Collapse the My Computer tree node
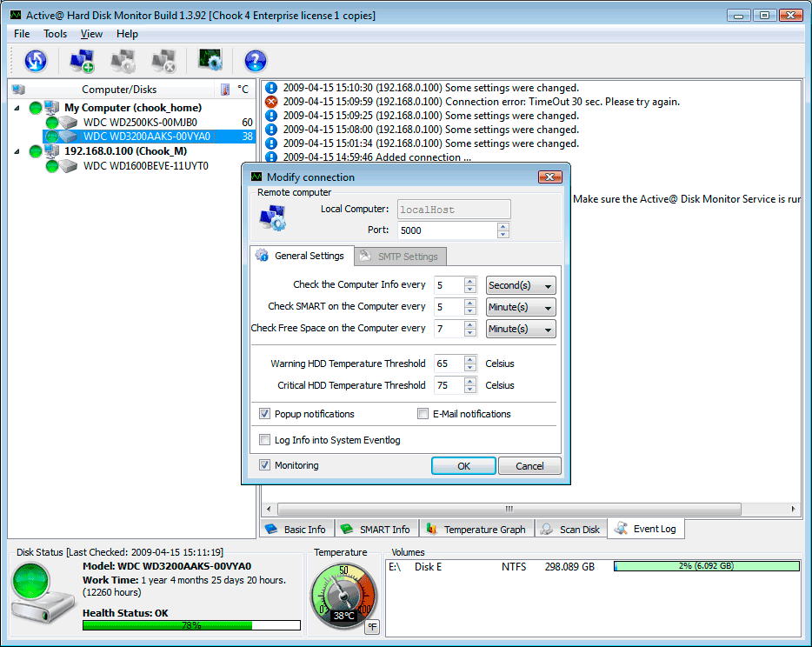The image size is (812, 647). coord(17,108)
